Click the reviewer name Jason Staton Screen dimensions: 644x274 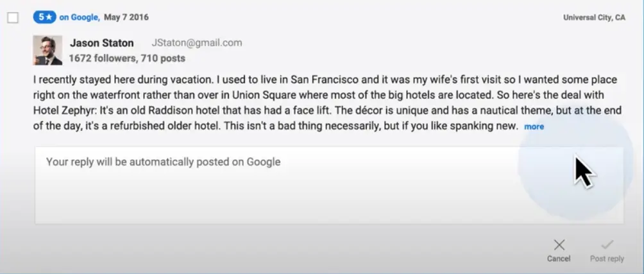(x=101, y=43)
